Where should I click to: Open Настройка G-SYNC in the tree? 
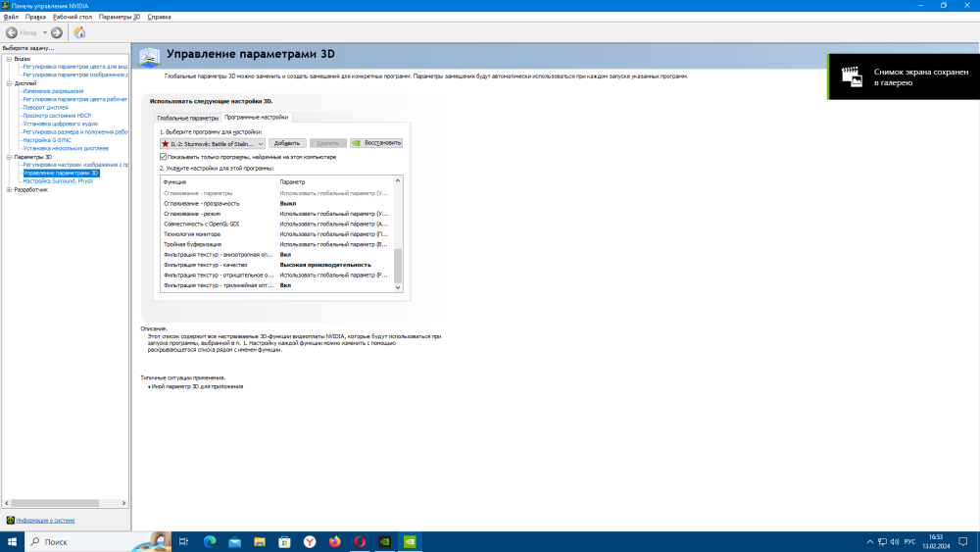click(x=47, y=140)
